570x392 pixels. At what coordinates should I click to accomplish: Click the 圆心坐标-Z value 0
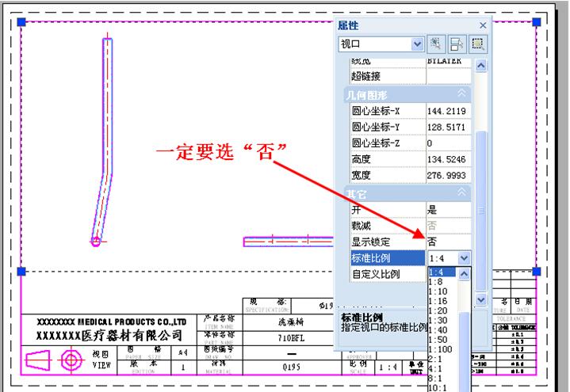pyautogui.click(x=449, y=143)
